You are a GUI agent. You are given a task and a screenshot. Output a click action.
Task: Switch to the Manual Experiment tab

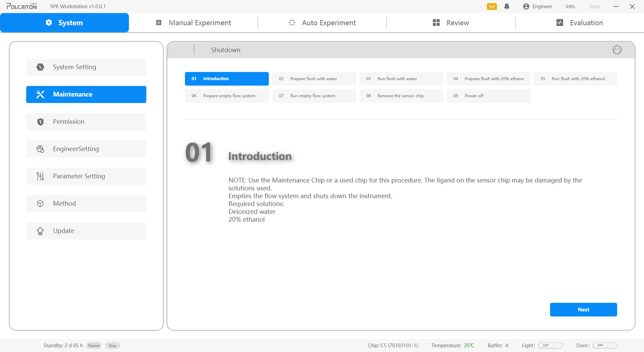click(x=193, y=23)
